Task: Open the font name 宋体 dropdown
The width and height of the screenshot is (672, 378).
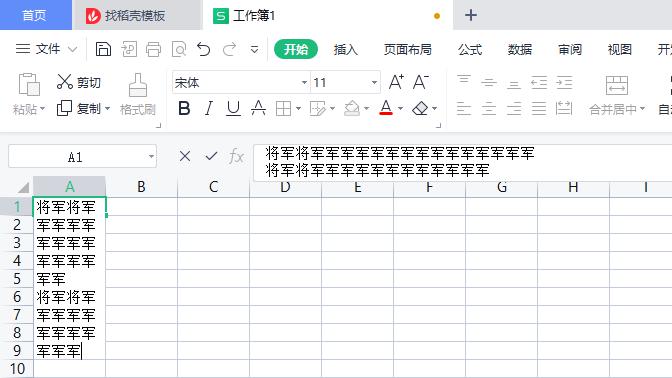Action: point(304,82)
